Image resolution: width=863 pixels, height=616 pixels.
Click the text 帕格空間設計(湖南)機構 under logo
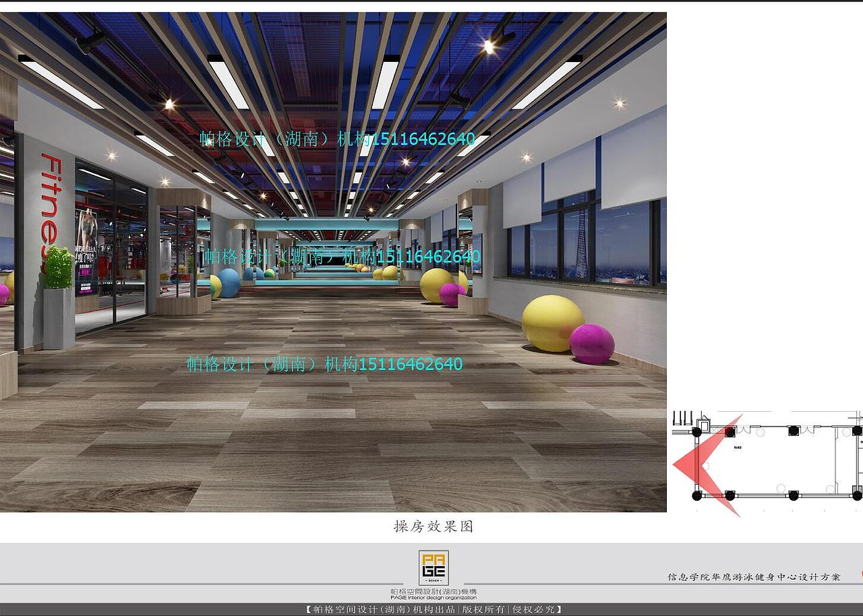[x=434, y=591]
